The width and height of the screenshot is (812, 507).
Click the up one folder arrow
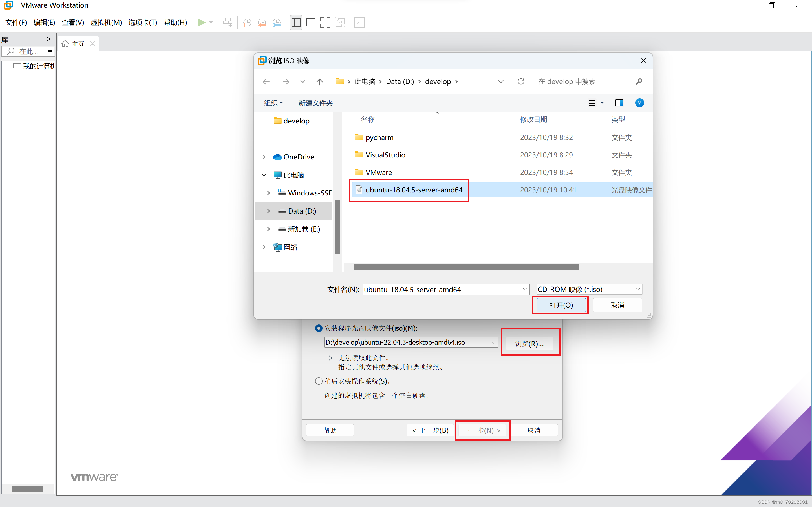point(319,81)
